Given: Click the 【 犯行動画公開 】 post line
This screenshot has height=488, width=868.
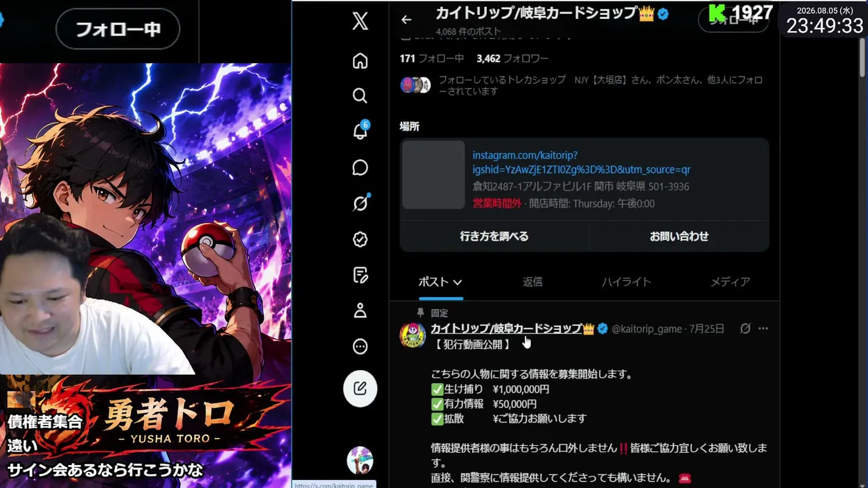Looking at the screenshot, I should pos(471,344).
